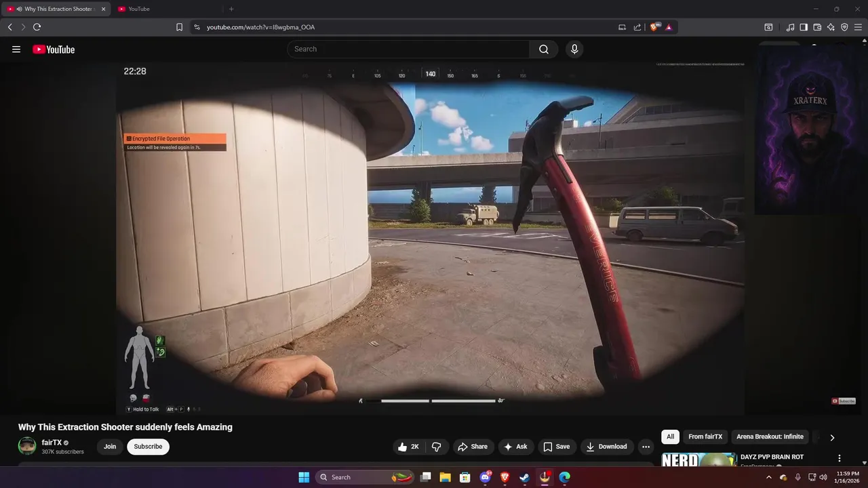Open the Brave playlist music note icon

(x=790, y=27)
